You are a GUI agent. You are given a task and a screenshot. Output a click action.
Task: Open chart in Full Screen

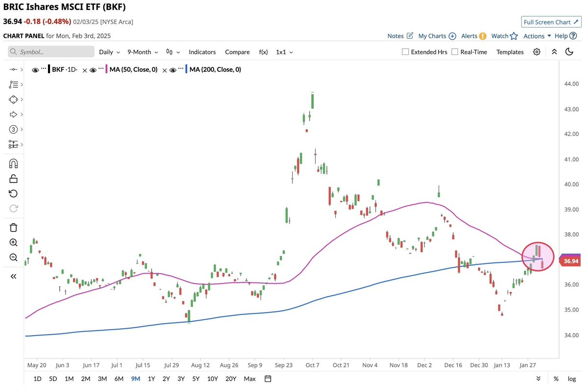pos(550,22)
